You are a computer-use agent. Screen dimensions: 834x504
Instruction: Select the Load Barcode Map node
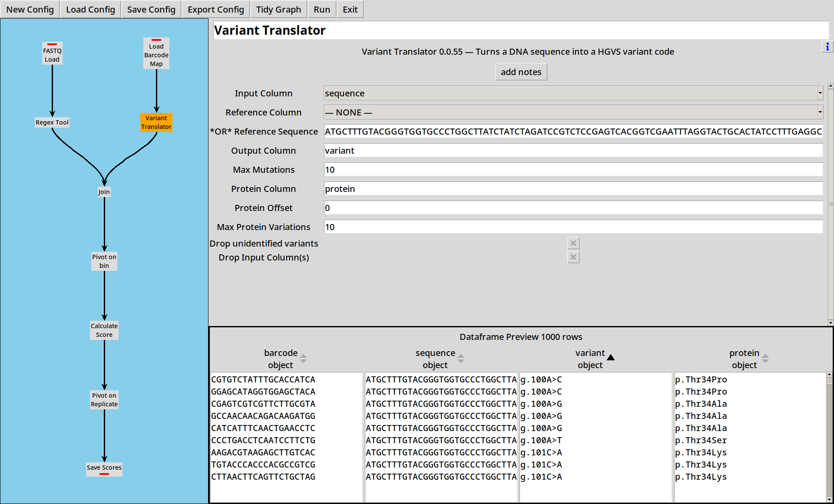156,53
